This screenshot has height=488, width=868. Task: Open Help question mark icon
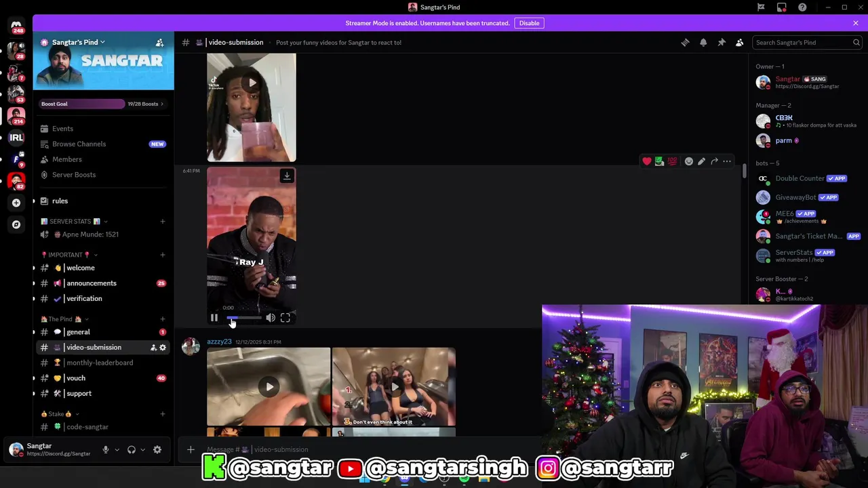point(803,7)
